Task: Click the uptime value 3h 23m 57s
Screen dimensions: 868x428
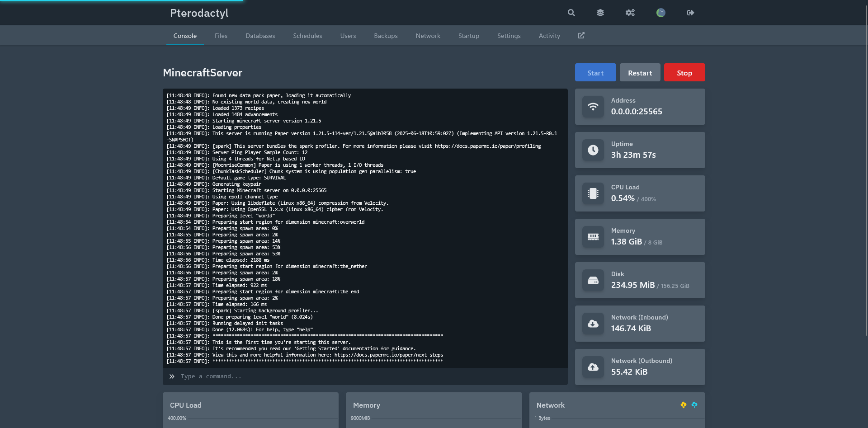Action: point(633,155)
